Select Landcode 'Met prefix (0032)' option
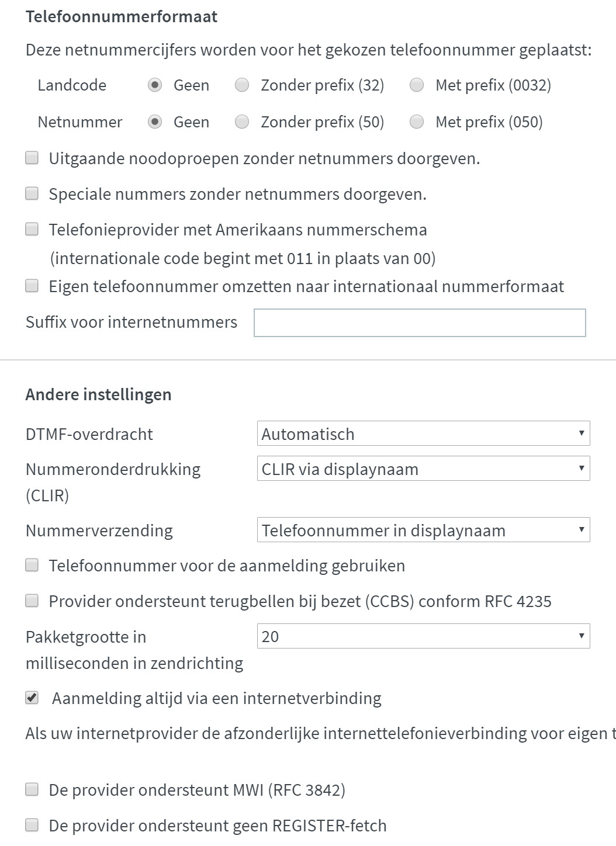The width and height of the screenshot is (616, 846). 417,85
